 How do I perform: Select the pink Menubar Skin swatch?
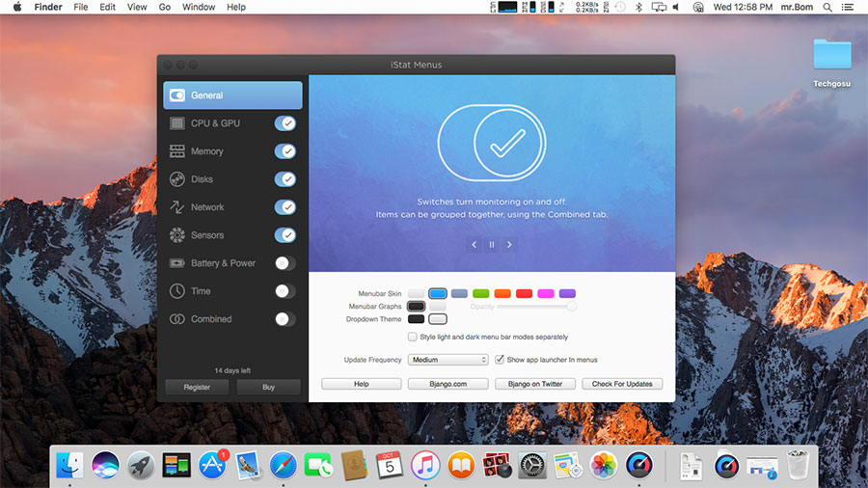click(x=546, y=293)
